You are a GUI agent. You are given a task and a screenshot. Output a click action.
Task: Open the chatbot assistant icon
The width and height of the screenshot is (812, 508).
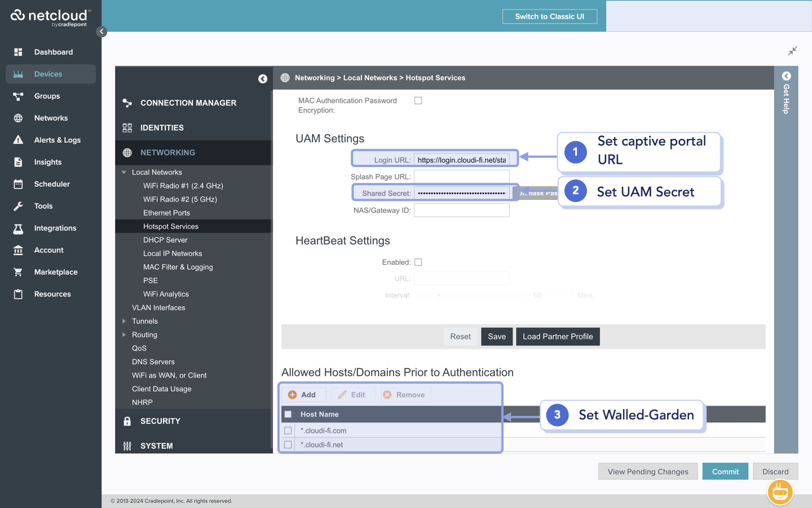780,492
